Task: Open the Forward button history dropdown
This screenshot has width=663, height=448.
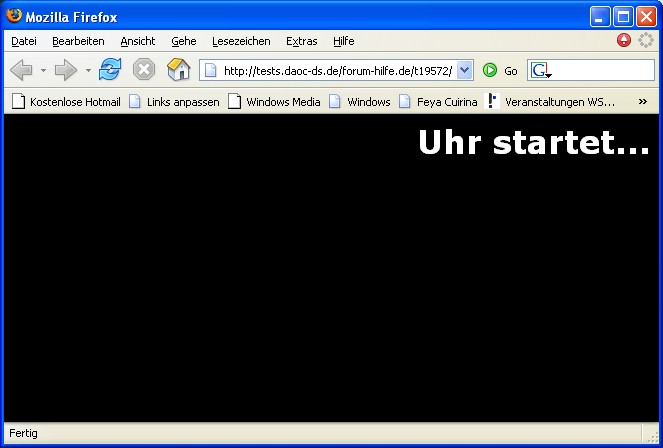Action: (x=88, y=71)
